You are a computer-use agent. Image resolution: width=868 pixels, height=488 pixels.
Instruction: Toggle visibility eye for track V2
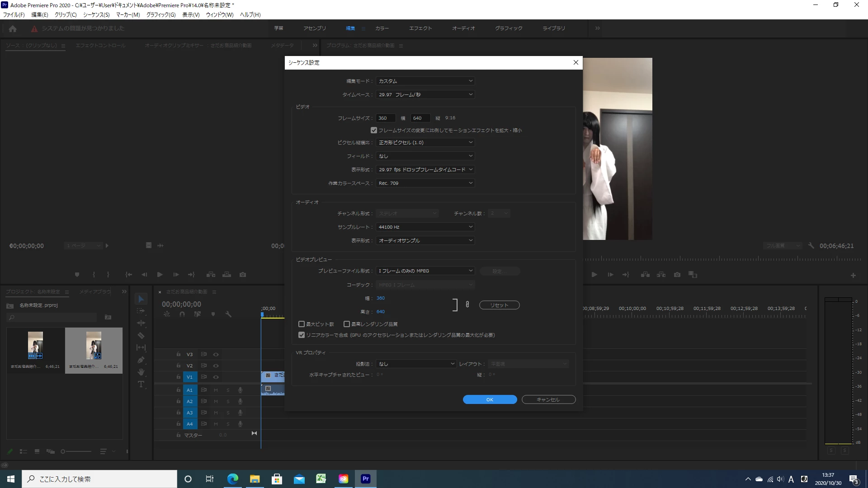pyautogui.click(x=216, y=366)
